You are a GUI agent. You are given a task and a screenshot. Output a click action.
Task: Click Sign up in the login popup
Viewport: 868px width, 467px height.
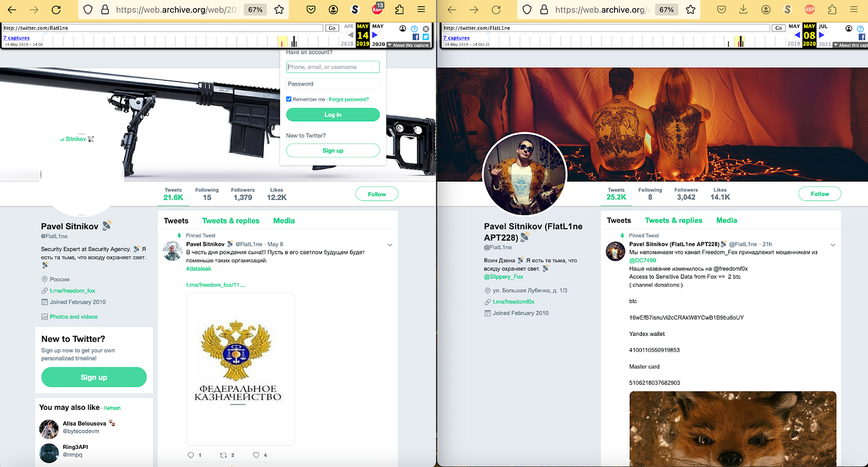click(333, 151)
